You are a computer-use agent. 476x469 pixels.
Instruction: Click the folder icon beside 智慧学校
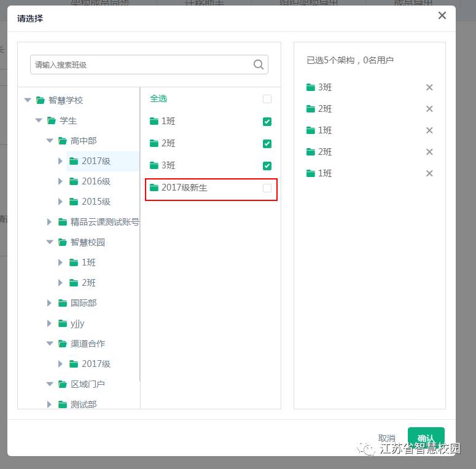pos(41,100)
